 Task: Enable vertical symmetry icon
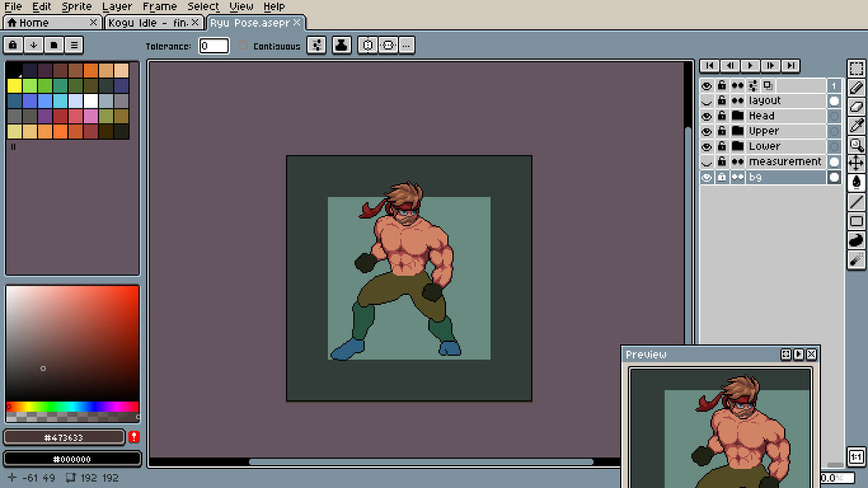[388, 46]
